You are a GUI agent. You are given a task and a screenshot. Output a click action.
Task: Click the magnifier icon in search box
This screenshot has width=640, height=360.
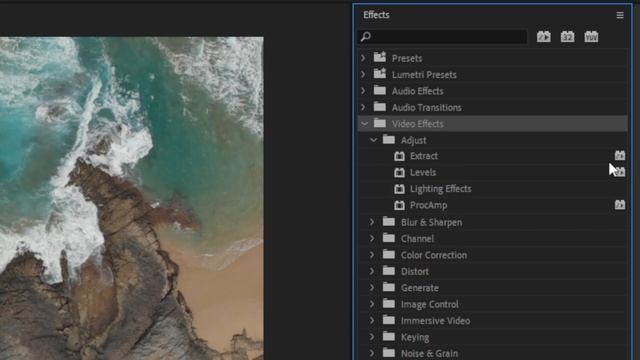(366, 37)
